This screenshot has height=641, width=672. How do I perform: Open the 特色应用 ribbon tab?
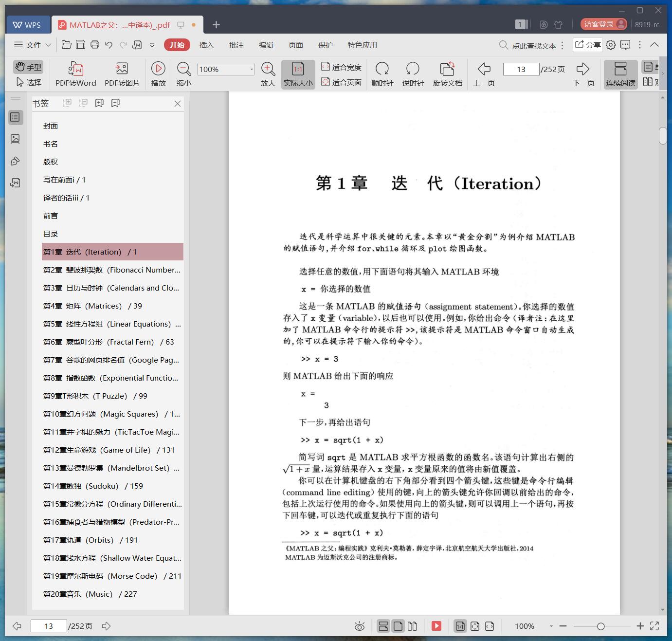pos(362,45)
